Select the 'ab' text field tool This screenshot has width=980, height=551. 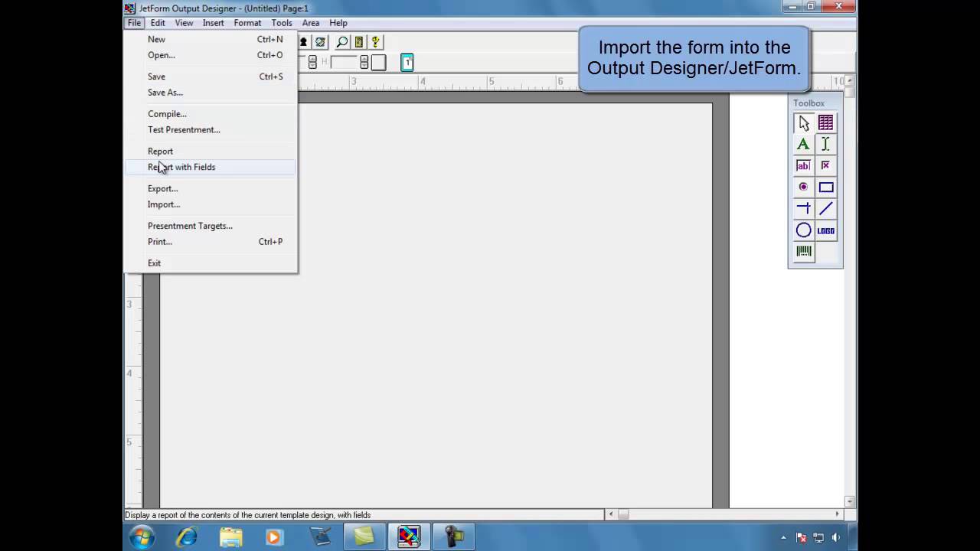[x=803, y=166]
